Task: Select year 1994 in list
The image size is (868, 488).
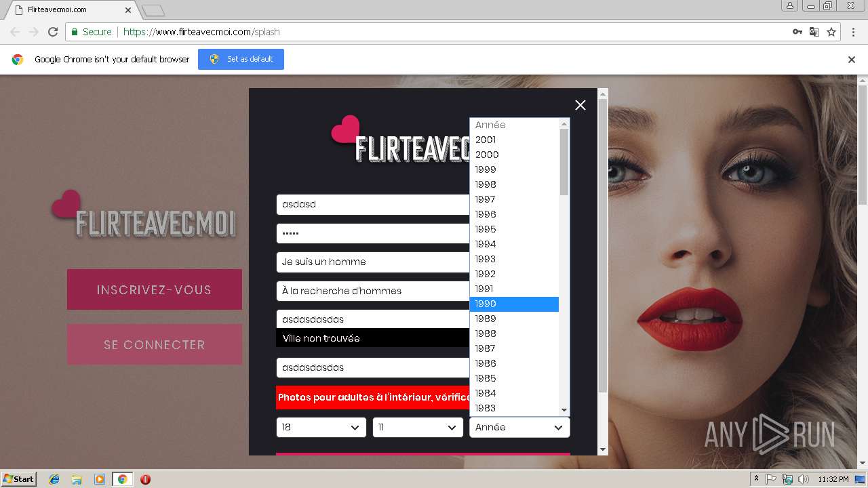Action: pos(514,244)
